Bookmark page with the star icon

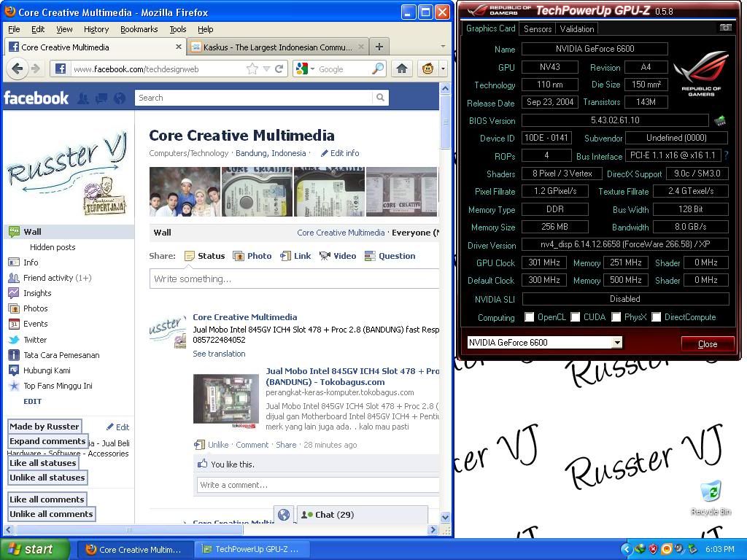(252, 69)
